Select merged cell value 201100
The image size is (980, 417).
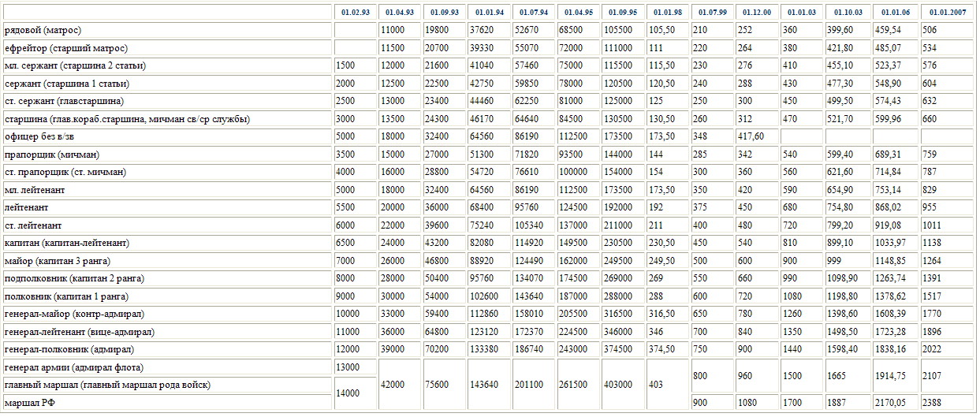coord(530,385)
